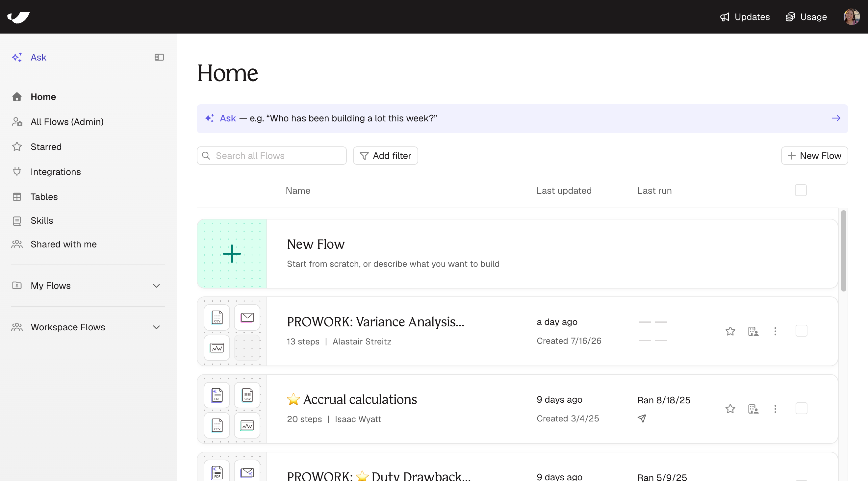Click the green plus New Flow tile

point(232,254)
